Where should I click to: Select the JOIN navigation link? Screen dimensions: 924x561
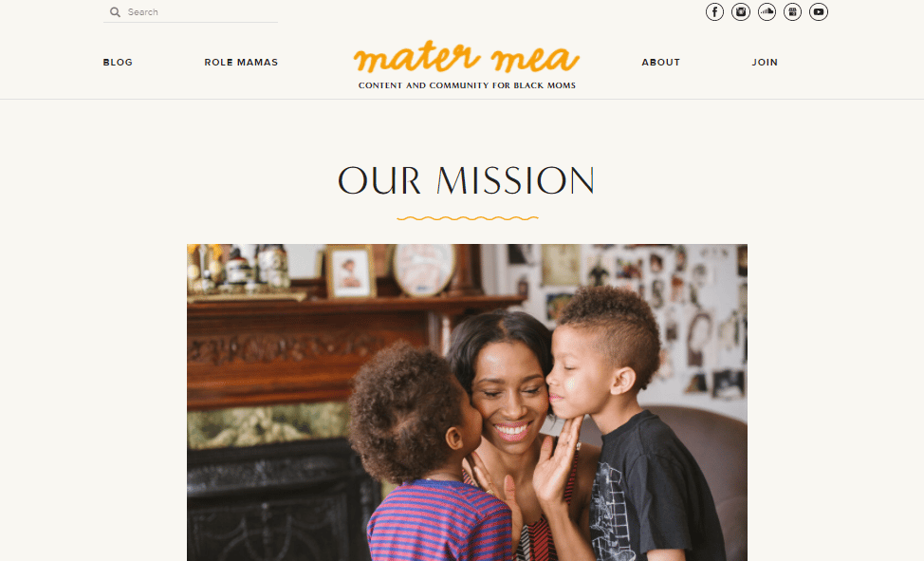[x=765, y=62]
